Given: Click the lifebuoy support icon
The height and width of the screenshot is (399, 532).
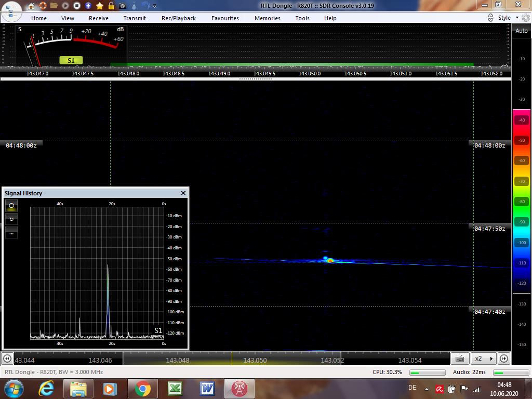Looking at the screenshot, I should [43, 6].
